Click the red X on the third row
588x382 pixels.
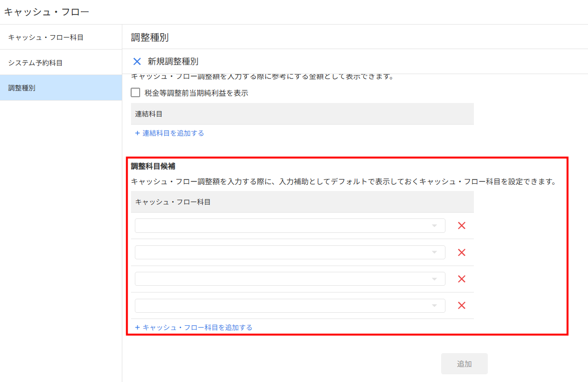[x=461, y=279]
